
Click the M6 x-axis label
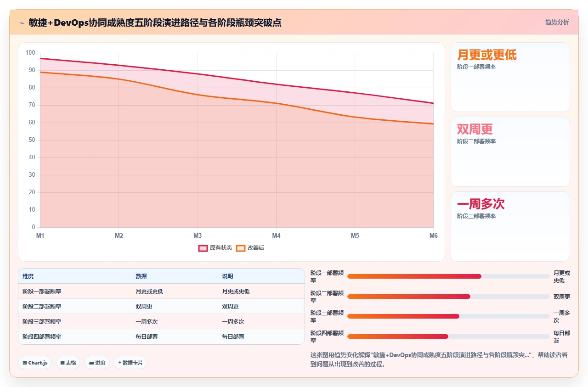tap(434, 236)
